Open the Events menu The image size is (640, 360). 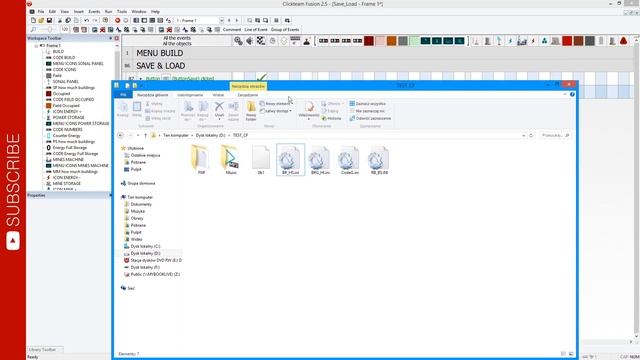tap(94, 11)
